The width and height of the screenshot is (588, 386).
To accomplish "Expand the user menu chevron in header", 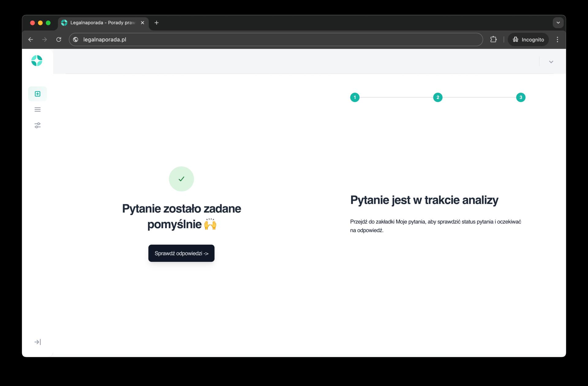I will (x=551, y=62).
